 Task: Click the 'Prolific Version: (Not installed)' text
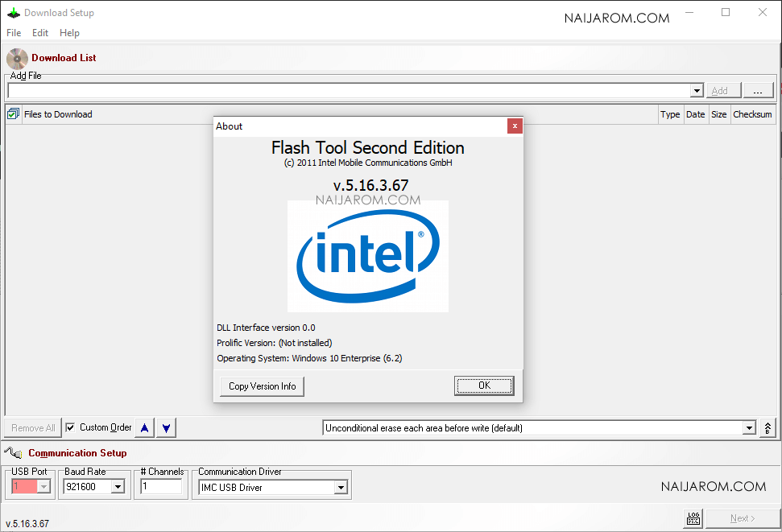pos(275,343)
